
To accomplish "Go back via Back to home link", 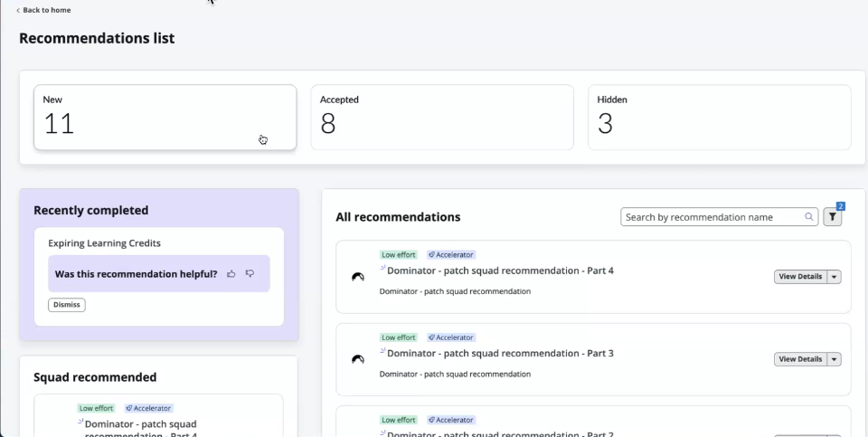I will [x=43, y=10].
